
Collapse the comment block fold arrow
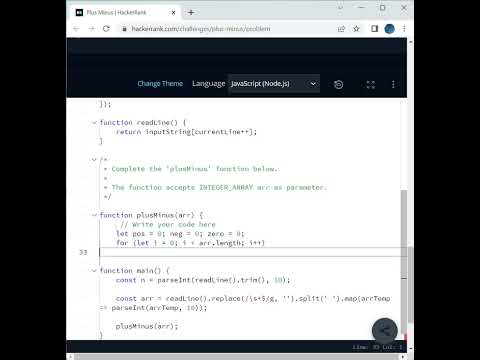tap(94, 160)
